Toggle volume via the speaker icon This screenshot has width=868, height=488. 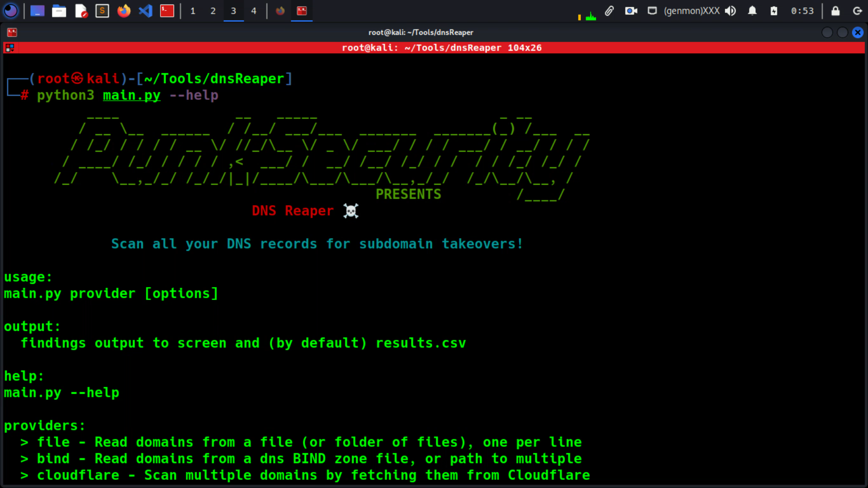[730, 11]
